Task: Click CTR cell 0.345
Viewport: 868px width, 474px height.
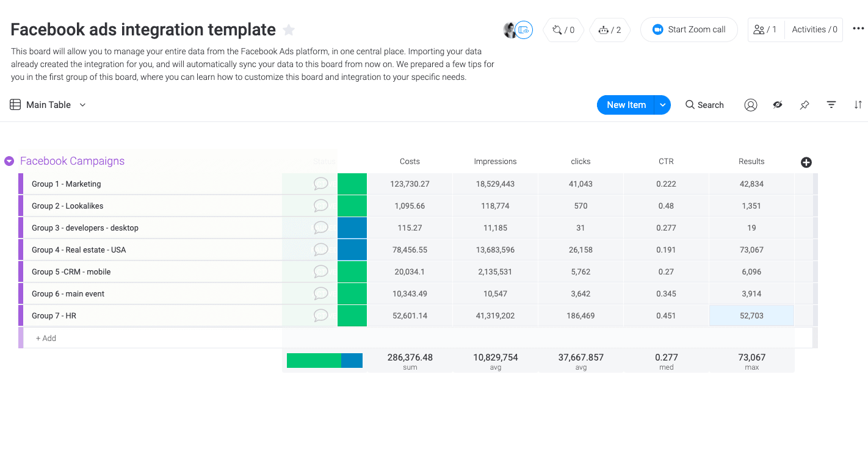Action: pyautogui.click(x=666, y=293)
